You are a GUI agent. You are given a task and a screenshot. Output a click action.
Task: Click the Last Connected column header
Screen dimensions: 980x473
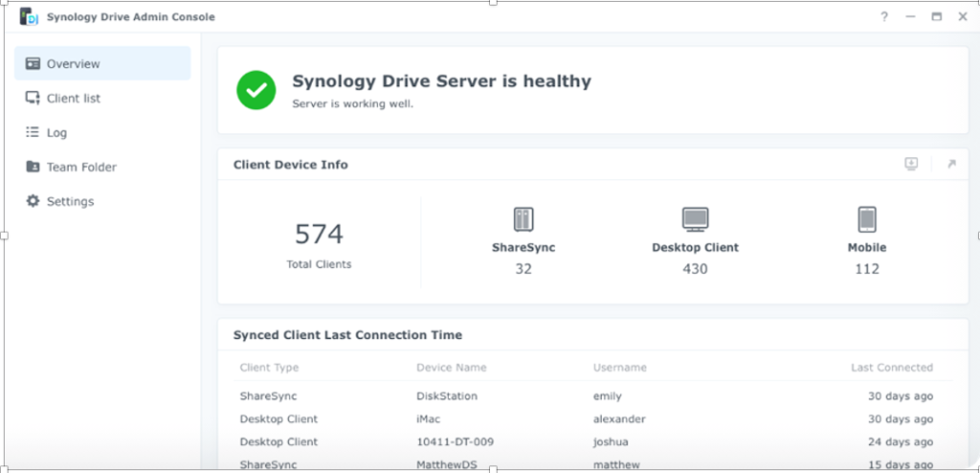[x=892, y=368]
